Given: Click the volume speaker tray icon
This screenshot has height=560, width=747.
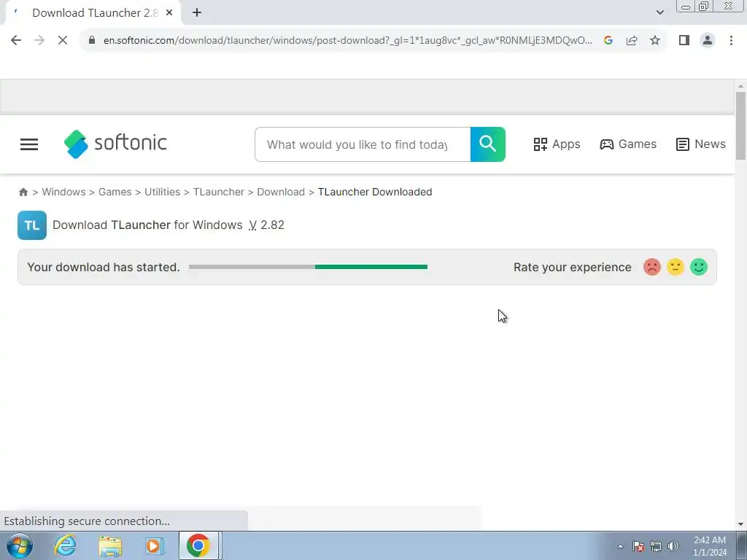Looking at the screenshot, I should 673,546.
